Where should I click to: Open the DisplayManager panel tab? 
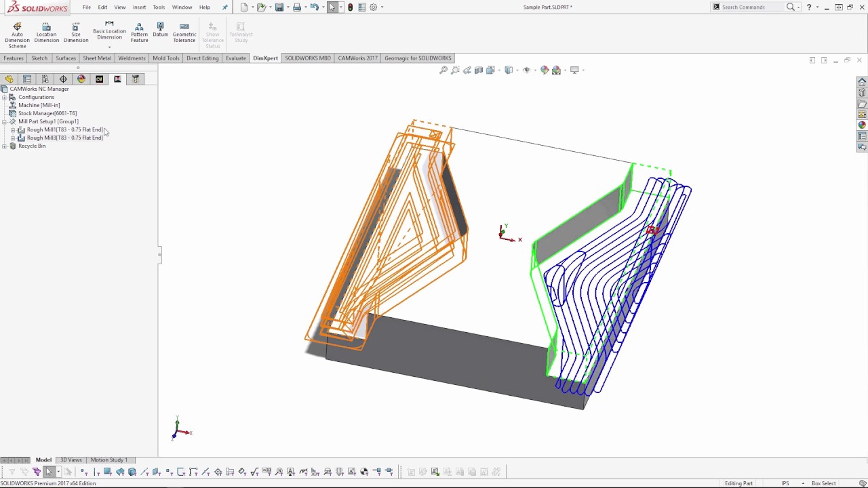click(81, 79)
